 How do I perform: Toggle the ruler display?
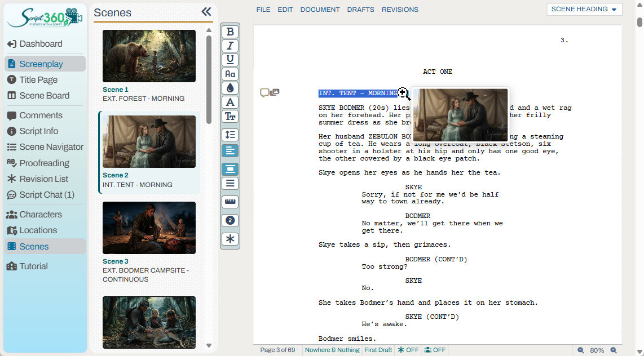tap(230, 202)
